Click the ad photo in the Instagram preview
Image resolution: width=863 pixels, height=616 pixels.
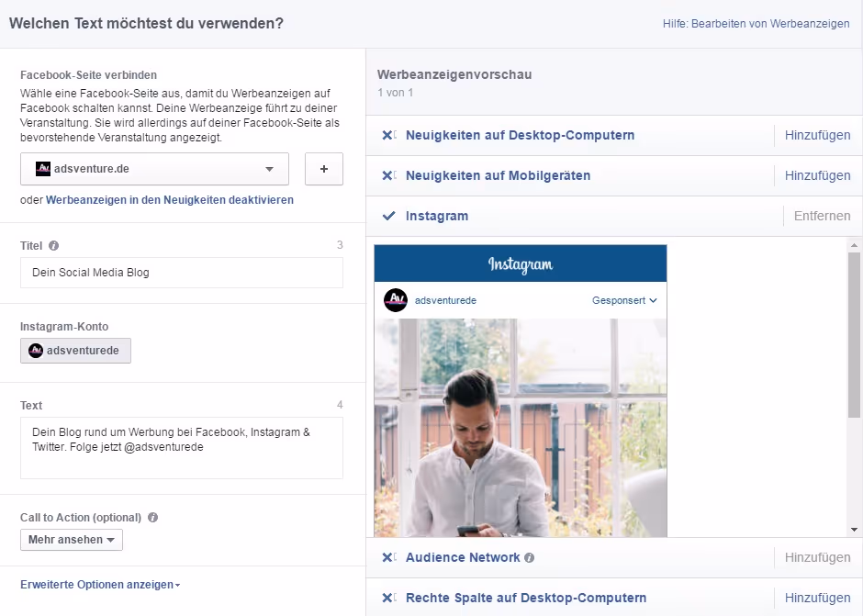[521, 428]
